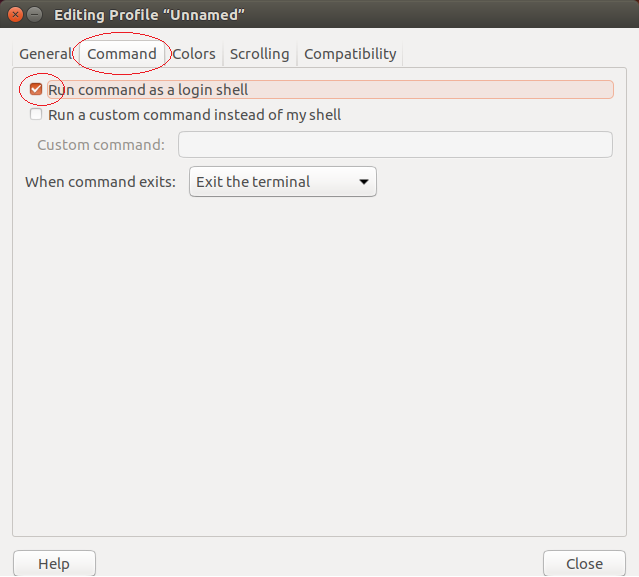Click the empty area of the Command panel
The width and height of the screenshot is (639, 577).
(x=320, y=367)
